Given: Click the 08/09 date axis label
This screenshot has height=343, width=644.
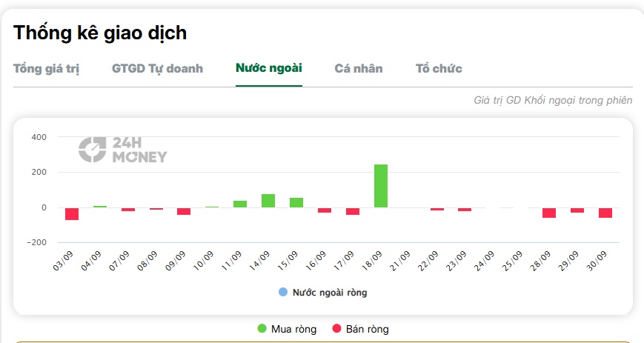Looking at the screenshot, I should (147, 261).
